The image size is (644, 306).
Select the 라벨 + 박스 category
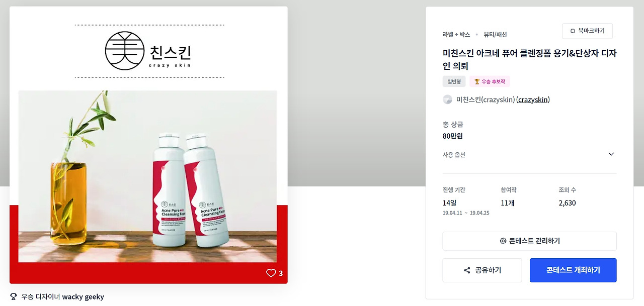point(456,35)
